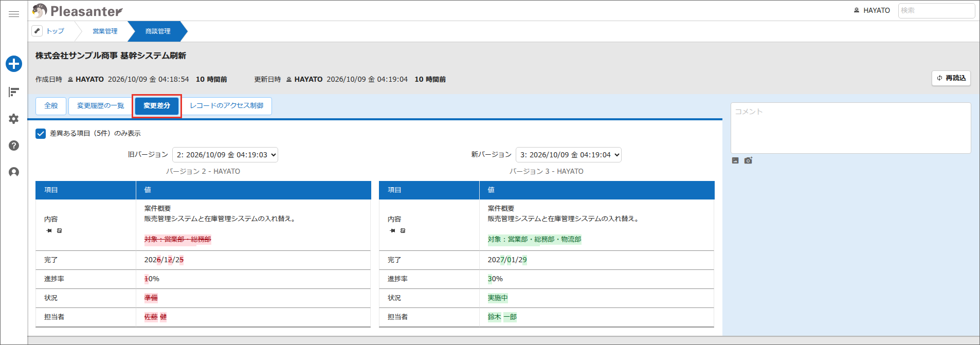Click the new 完了 date 2027/01/29
Viewport: 980px width, 345px height.
click(x=507, y=260)
